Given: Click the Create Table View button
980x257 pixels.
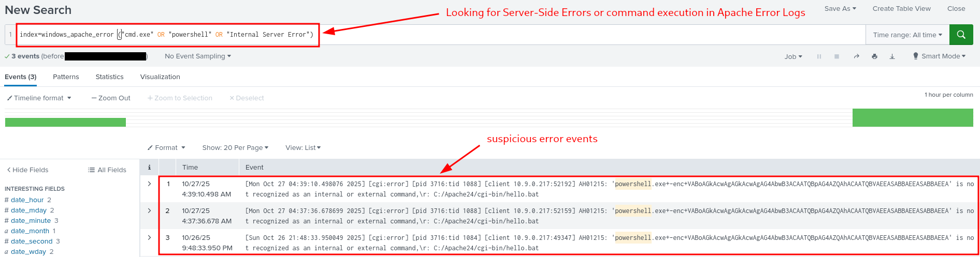Looking at the screenshot, I should click(x=901, y=8).
